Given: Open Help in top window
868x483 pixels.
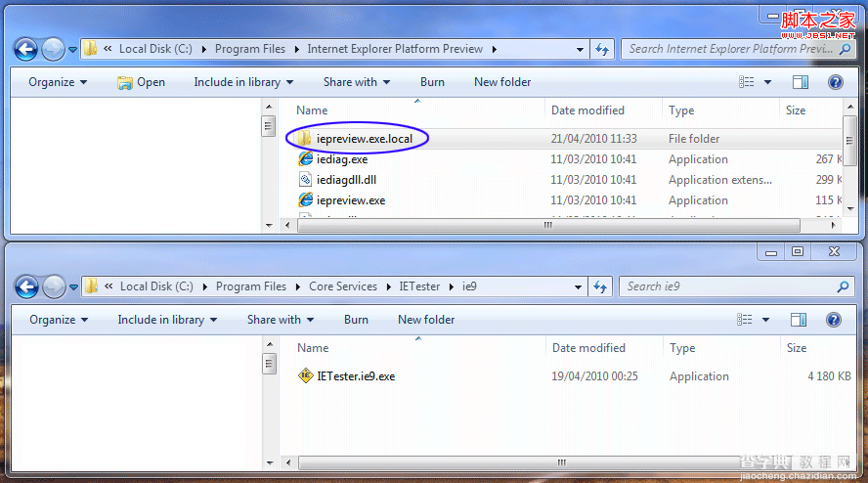Looking at the screenshot, I should point(836,82).
